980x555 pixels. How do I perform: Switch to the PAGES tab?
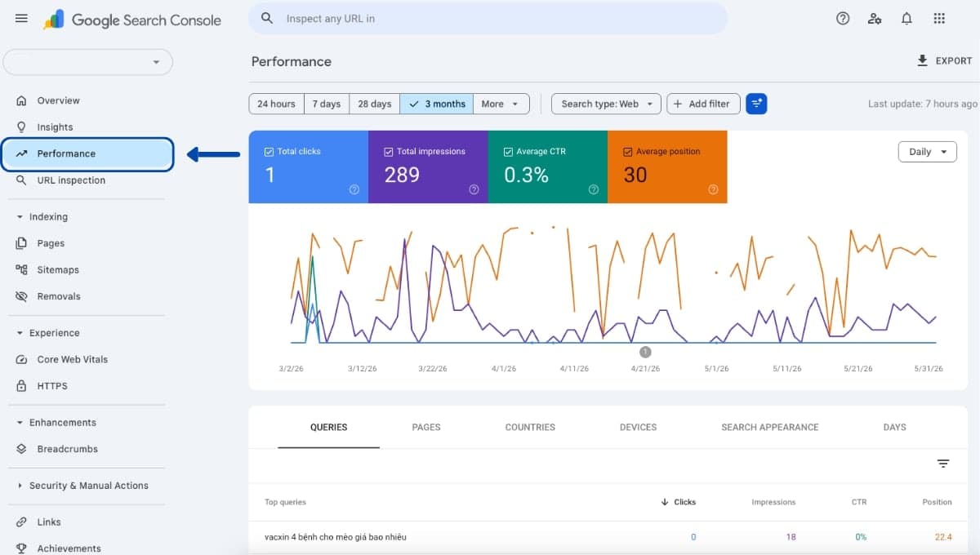click(426, 427)
